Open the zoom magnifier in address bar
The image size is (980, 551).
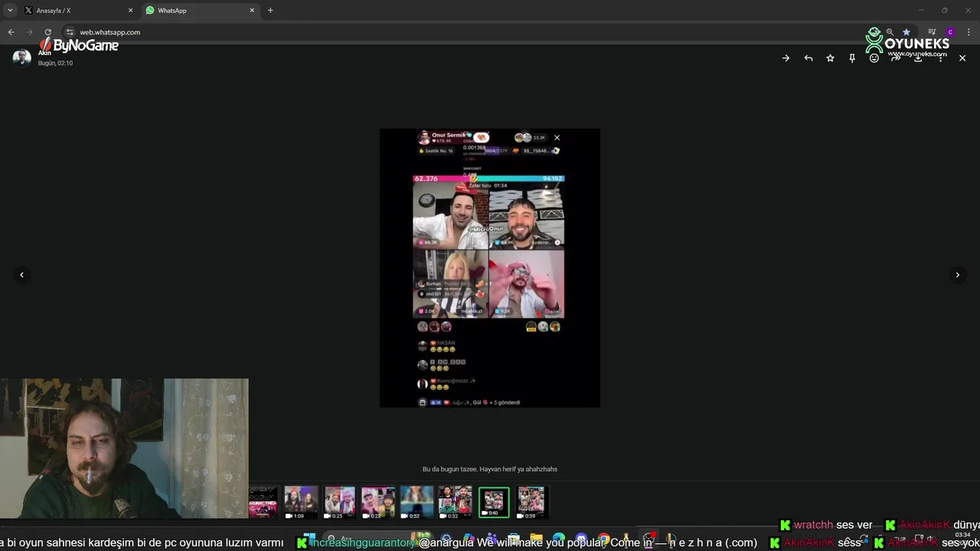[x=890, y=32]
